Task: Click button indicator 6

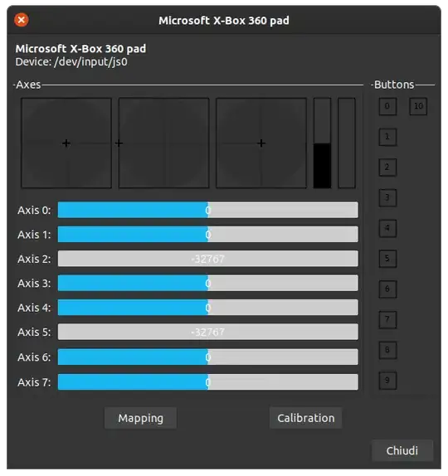Action: pyautogui.click(x=387, y=289)
